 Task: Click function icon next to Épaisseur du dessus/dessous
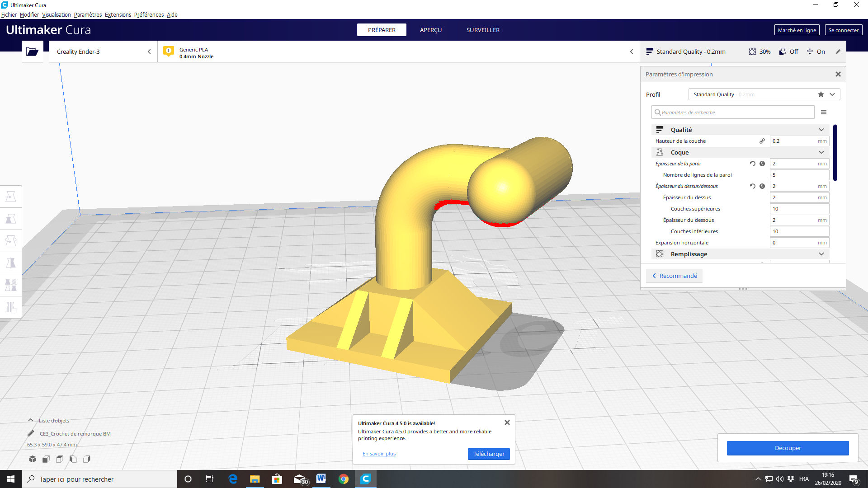click(x=762, y=186)
